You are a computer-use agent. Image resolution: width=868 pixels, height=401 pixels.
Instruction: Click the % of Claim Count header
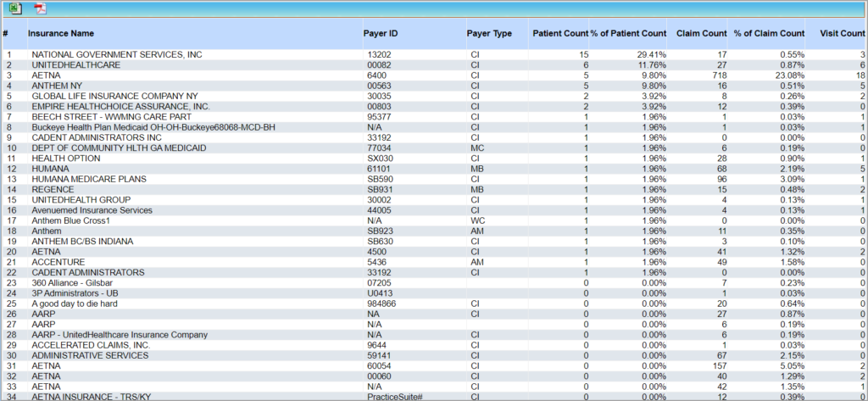point(769,34)
